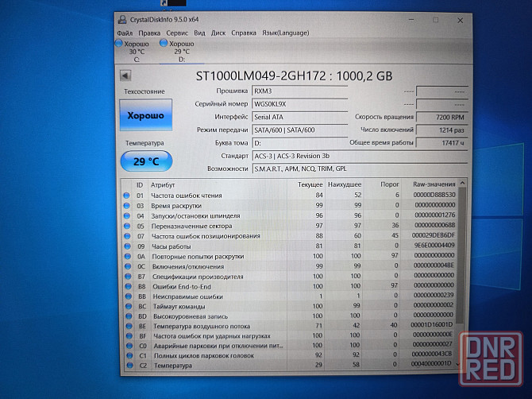The height and width of the screenshot is (399, 532).
Task: Click status orb of attribute C2 row
Action: [129, 366]
